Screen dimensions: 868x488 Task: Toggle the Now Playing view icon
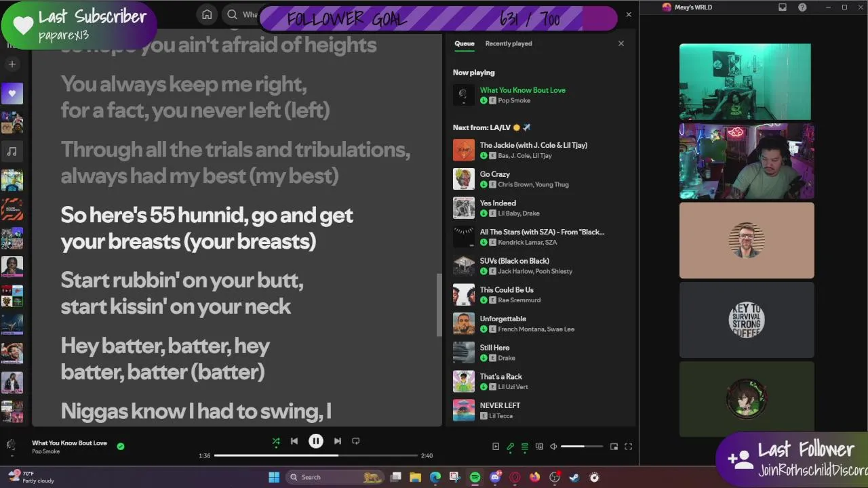click(x=496, y=447)
